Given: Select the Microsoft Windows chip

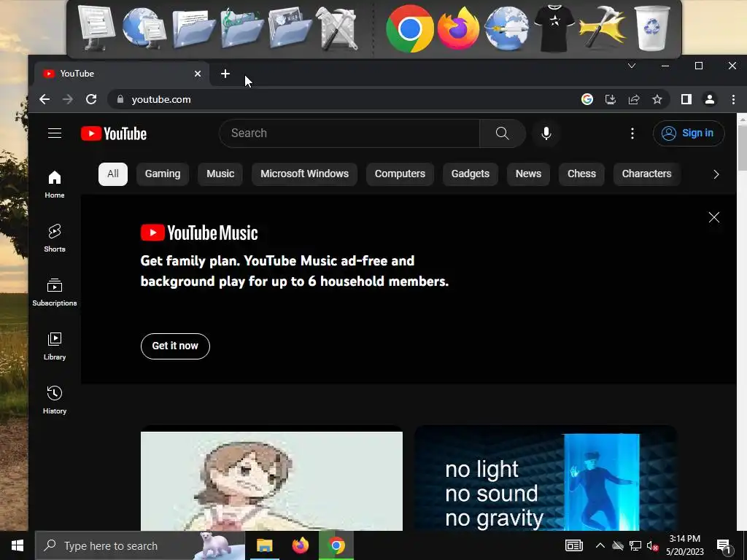Looking at the screenshot, I should [x=304, y=174].
